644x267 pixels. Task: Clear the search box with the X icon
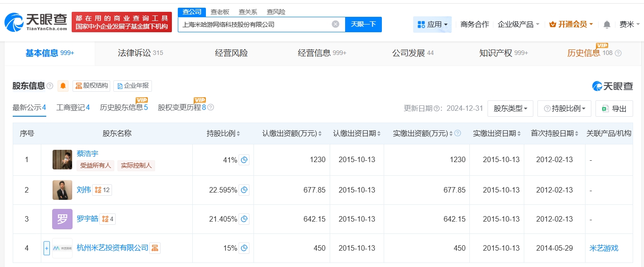click(335, 25)
